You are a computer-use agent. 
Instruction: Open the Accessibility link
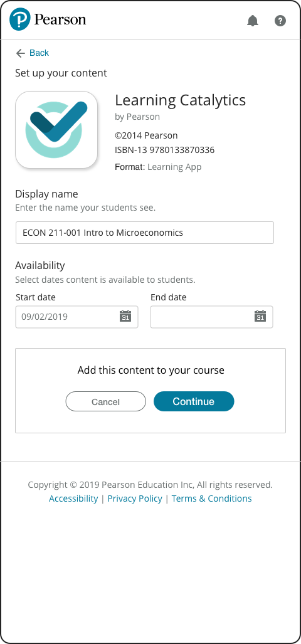(73, 499)
